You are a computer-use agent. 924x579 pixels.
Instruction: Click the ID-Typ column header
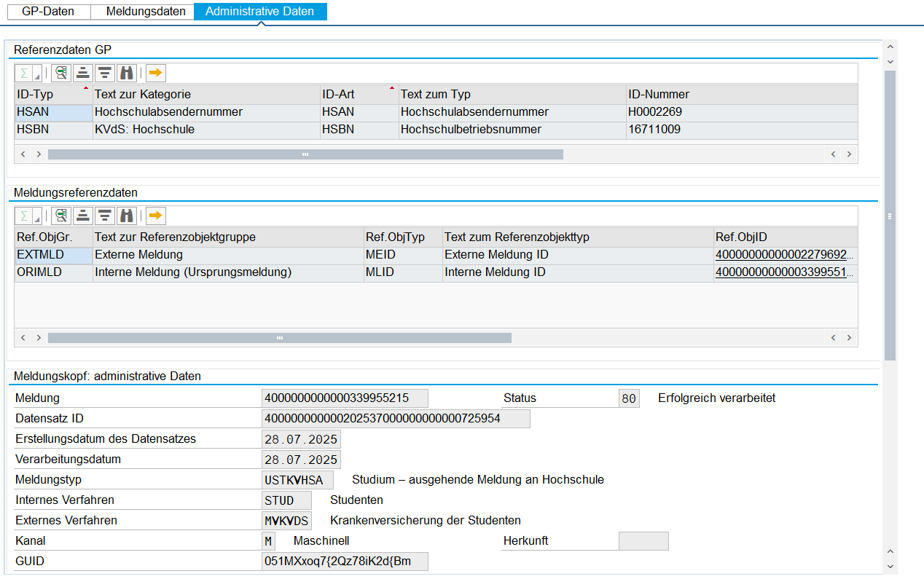[x=53, y=95]
